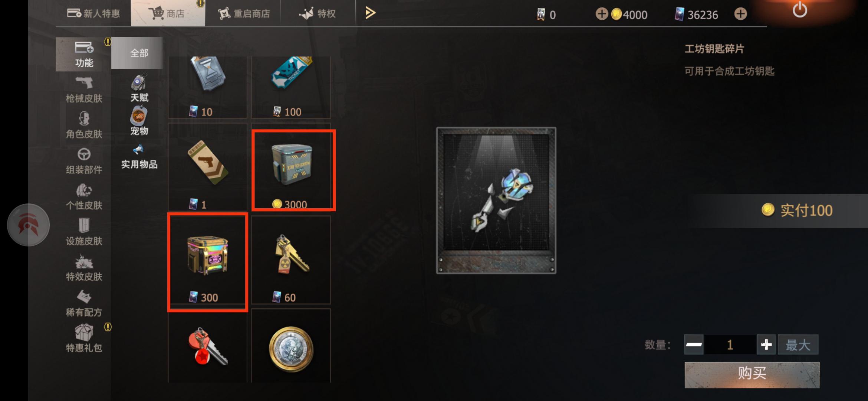Screen dimensions: 868x401
Task: Open the 设施皮肤 facility skin category
Action: 84,232
